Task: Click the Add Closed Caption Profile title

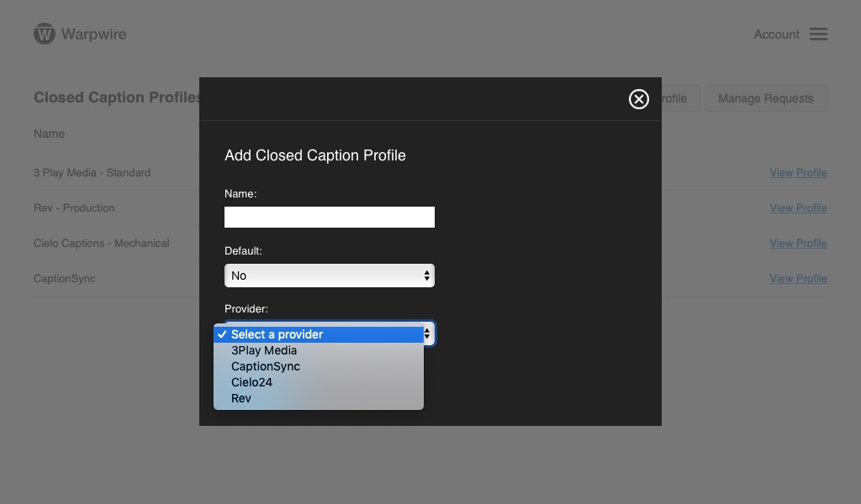Action: [x=315, y=155]
